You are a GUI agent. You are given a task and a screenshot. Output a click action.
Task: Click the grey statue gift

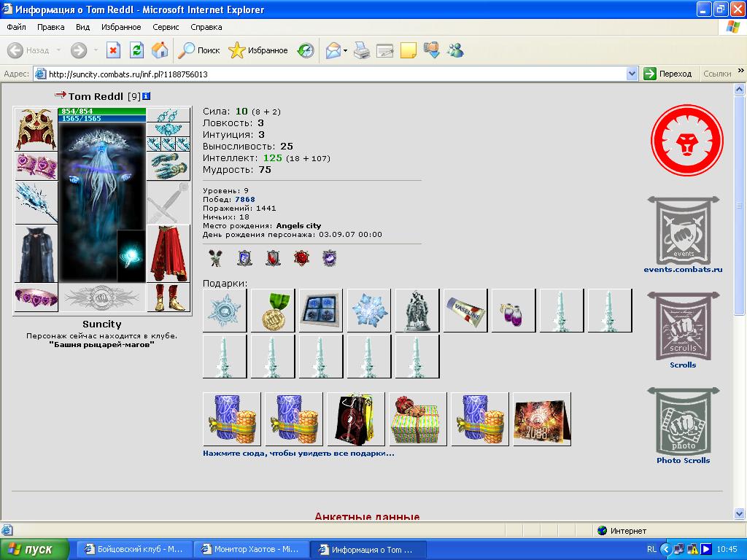pos(417,310)
